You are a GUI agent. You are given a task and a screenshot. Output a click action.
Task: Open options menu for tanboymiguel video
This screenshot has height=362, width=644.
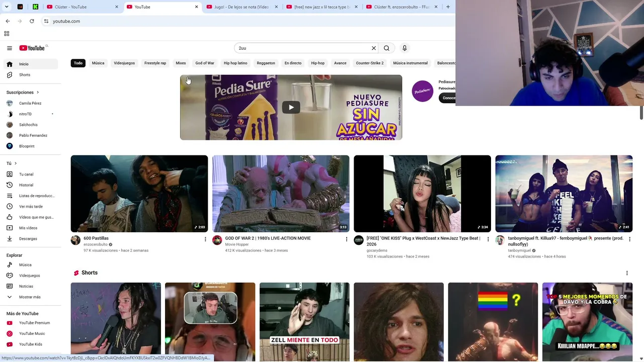click(x=629, y=239)
